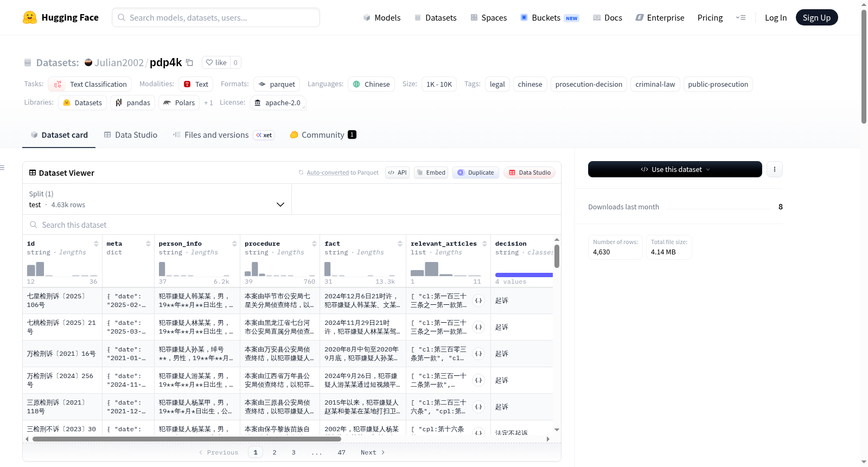Click the parquet format tag

point(277,84)
